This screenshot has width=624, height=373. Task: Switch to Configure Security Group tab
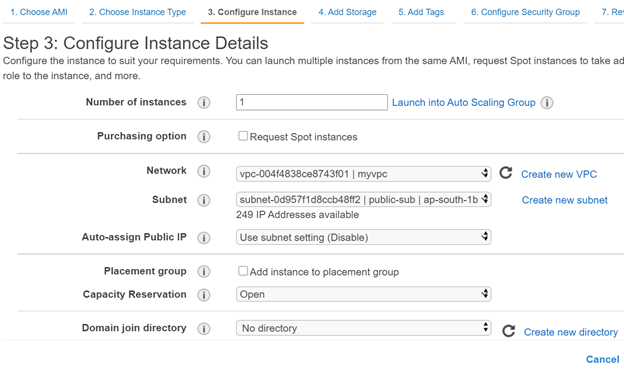point(525,12)
